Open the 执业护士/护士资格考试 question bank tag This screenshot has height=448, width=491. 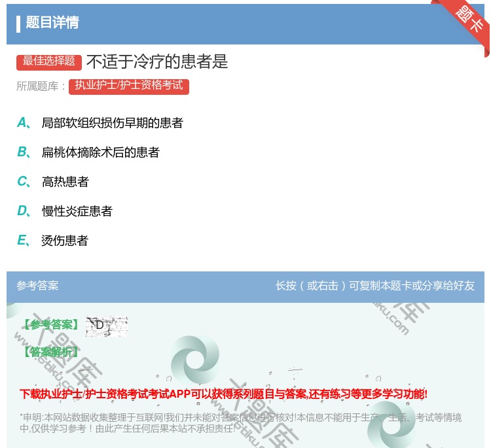129,86
